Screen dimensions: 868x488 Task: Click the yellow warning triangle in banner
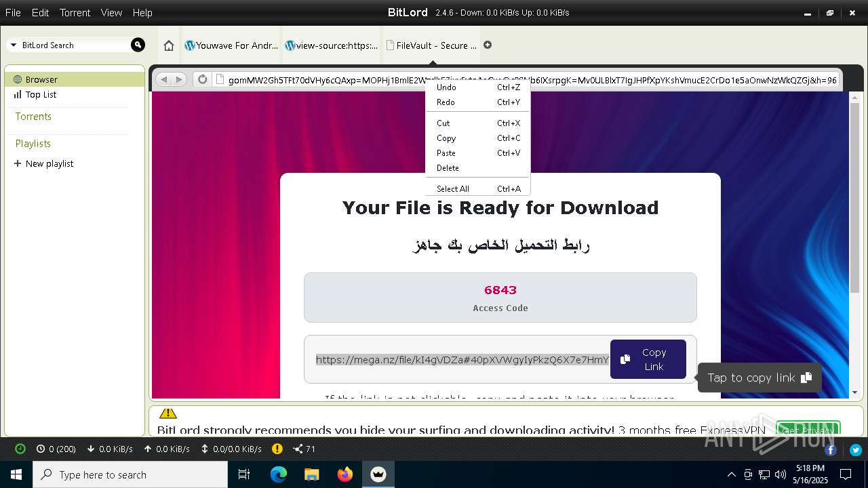168,413
